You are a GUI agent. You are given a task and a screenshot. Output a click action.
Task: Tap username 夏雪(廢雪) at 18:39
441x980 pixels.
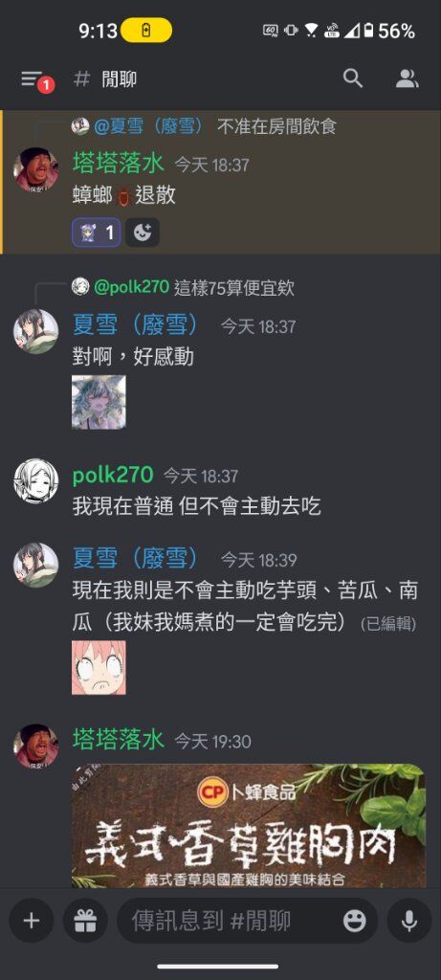pos(136,558)
